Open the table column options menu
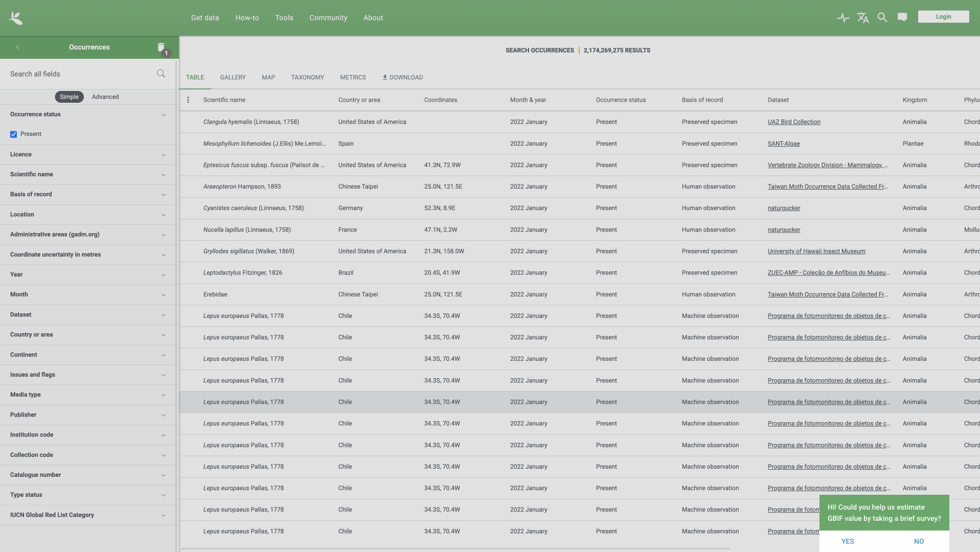 (188, 100)
